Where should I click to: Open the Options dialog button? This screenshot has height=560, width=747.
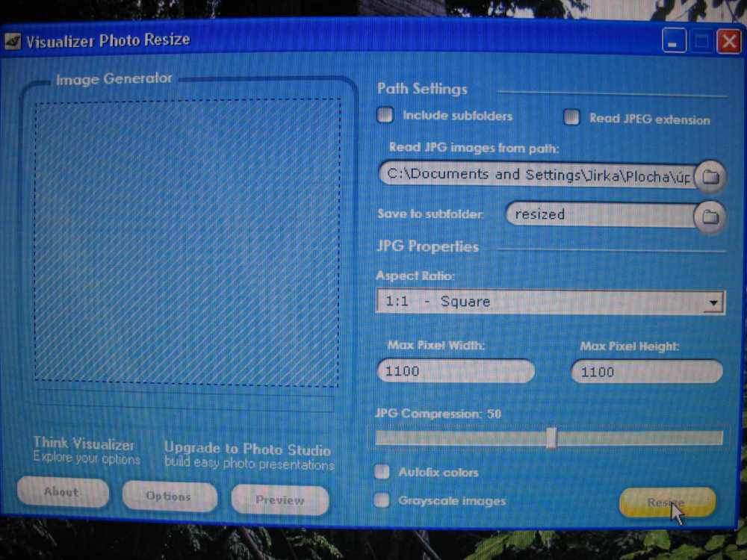169,497
